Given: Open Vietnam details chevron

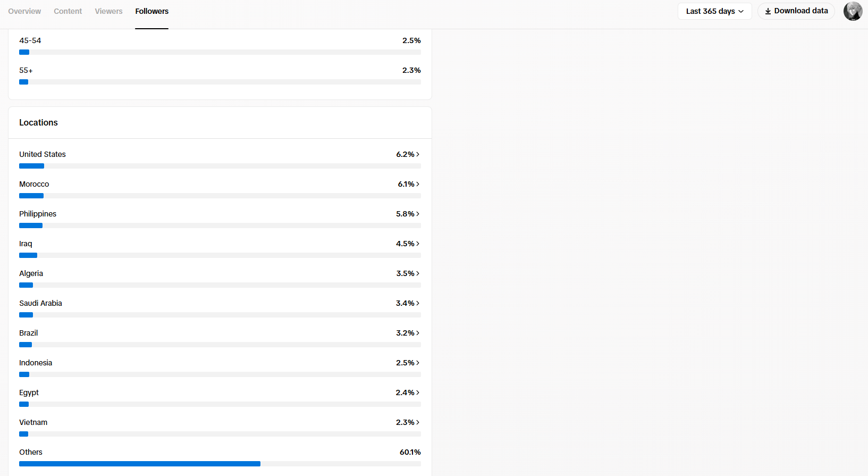Looking at the screenshot, I should click(418, 422).
